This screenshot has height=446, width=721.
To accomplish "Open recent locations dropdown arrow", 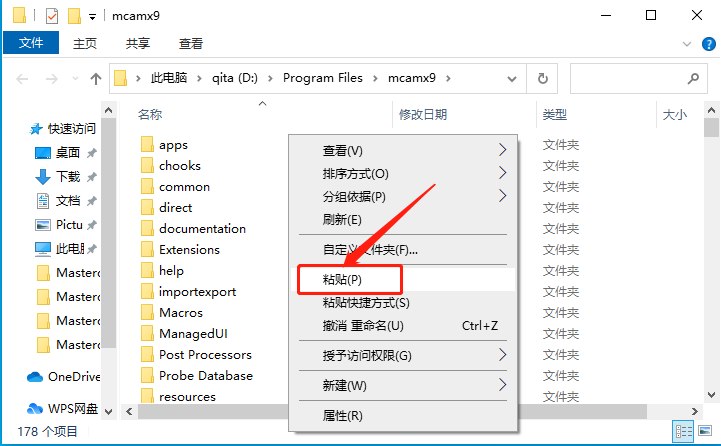I will pos(75,79).
